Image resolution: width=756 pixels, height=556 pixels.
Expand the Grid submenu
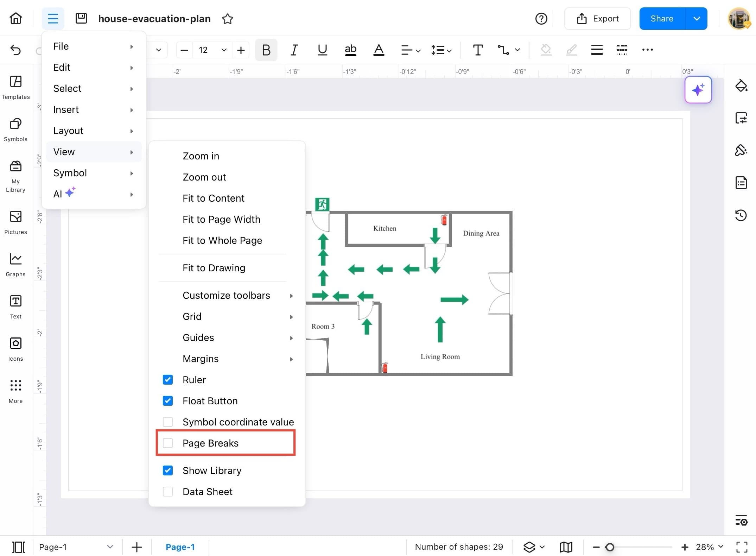(x=192, y=316)
